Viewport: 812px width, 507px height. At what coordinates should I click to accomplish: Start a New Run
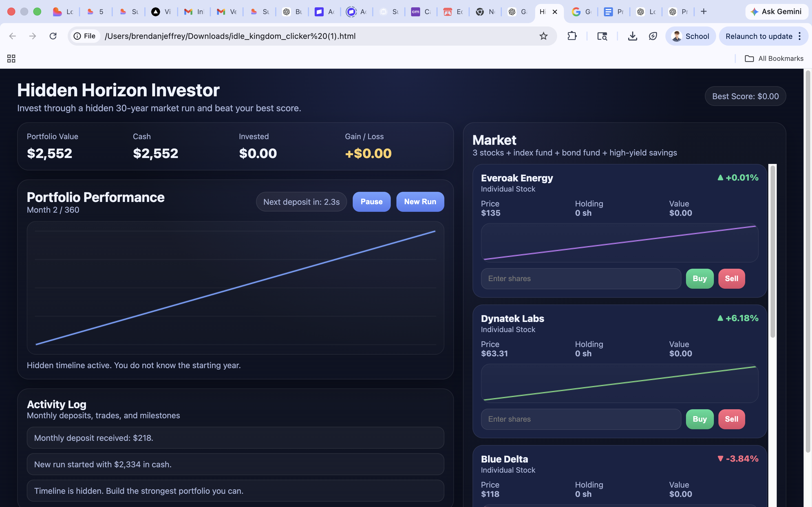(x=420, y=201)
